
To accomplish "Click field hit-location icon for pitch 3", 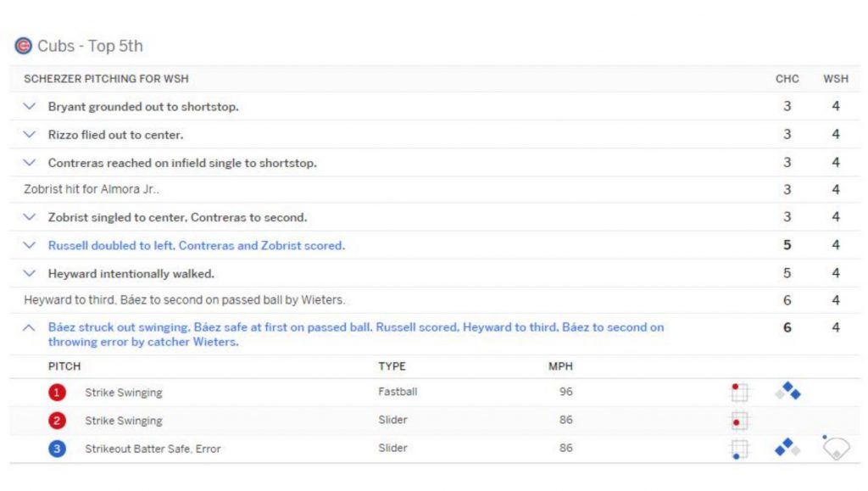I will (x=835, y=447).
